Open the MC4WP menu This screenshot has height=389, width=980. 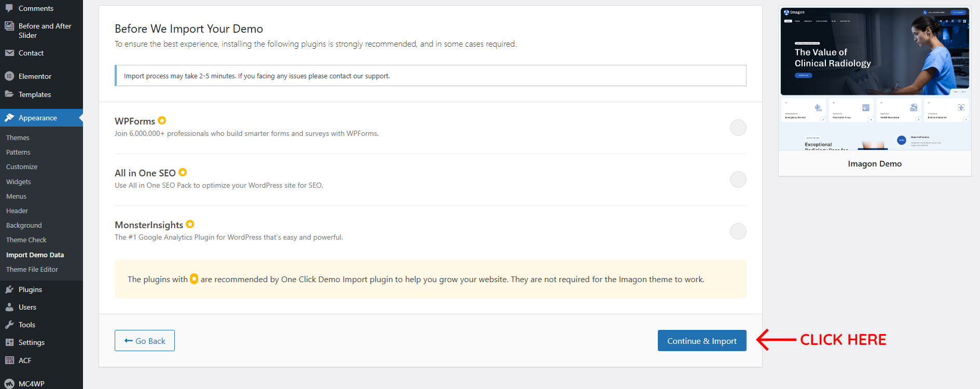pyautogui.click(x=42, y=383)
